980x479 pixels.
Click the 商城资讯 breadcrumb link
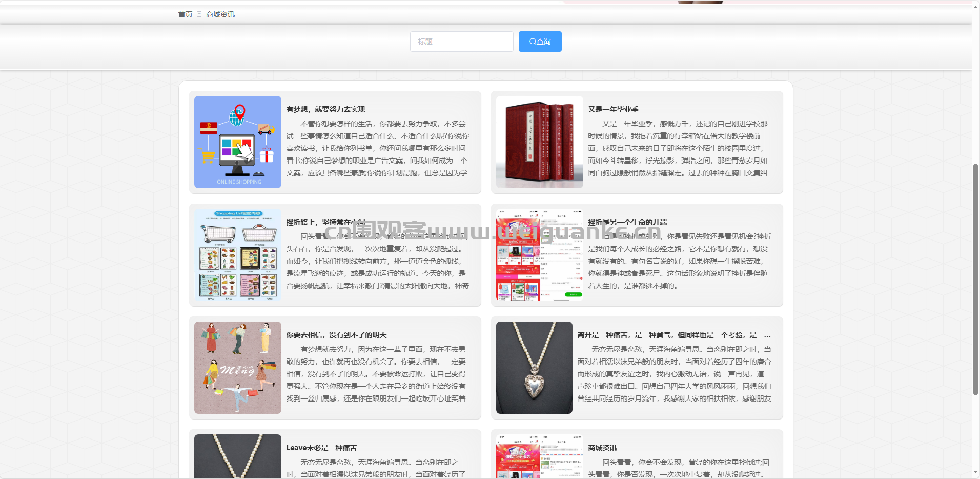(220, 14)
